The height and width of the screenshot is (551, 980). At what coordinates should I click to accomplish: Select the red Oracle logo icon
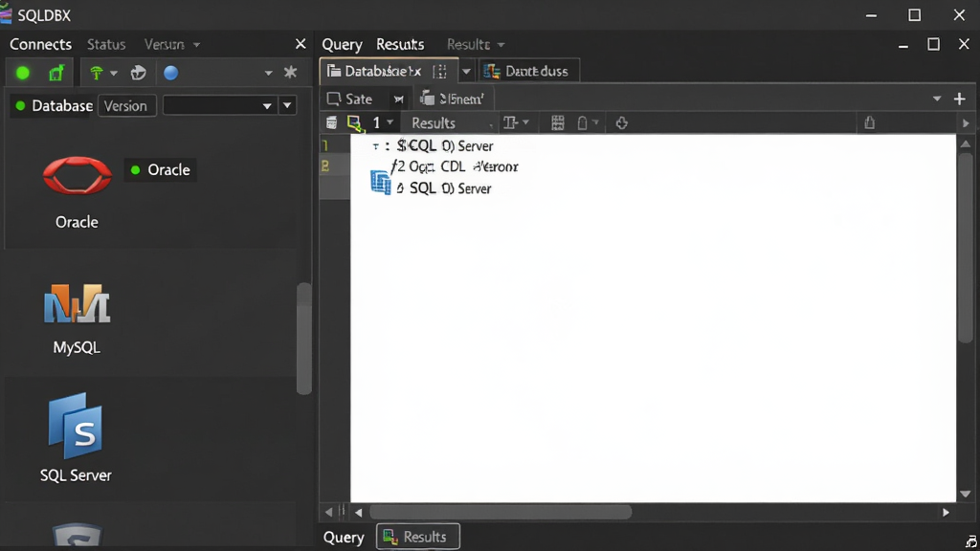(77, 175)
